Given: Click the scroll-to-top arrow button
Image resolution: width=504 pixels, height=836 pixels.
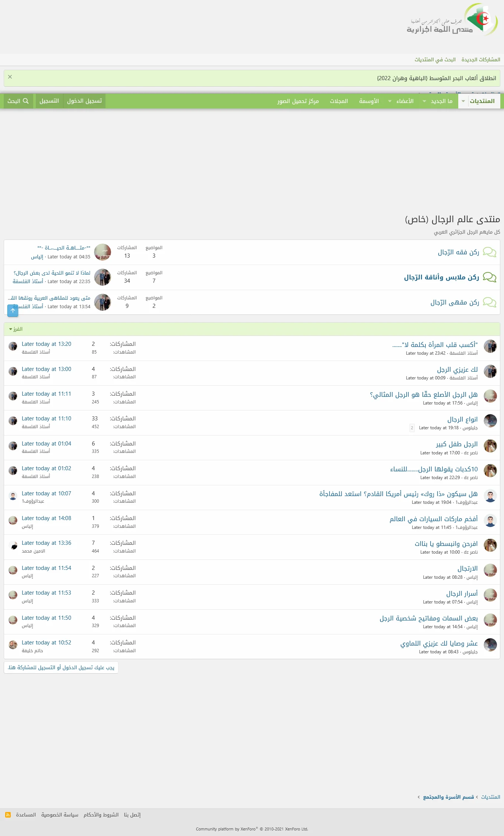Looking at the screenshot, I should point(13,310).
